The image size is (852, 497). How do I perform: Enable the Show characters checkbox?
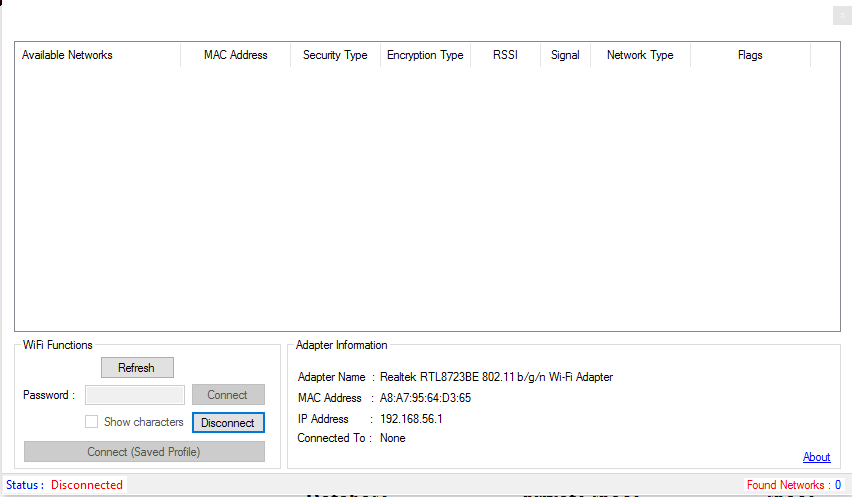(x=92, y=422)
